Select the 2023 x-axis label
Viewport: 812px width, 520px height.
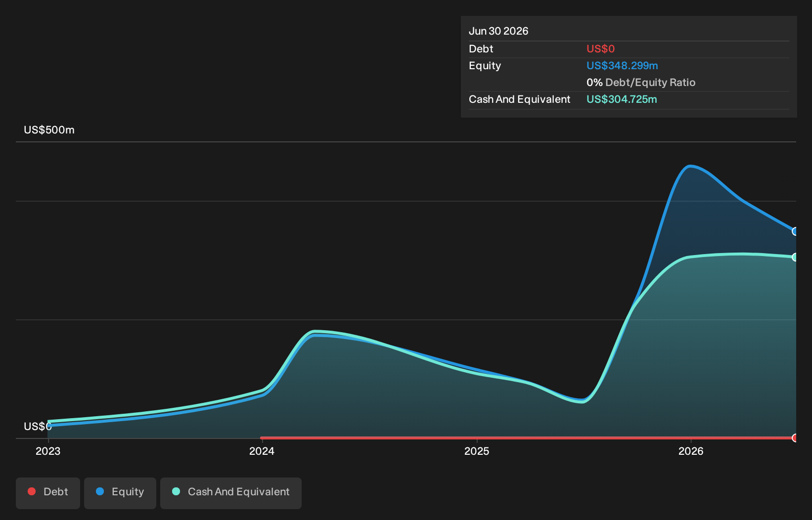[48, 451]
